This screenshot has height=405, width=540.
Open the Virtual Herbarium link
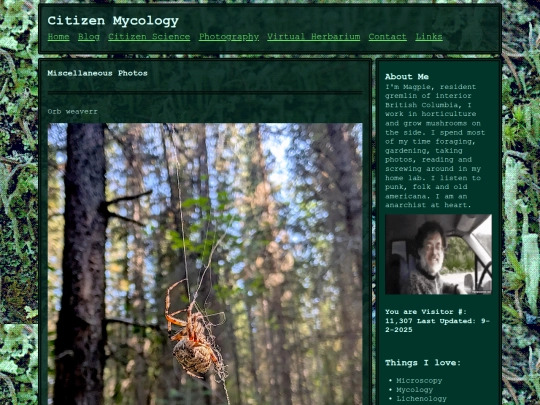pos(314,37)
